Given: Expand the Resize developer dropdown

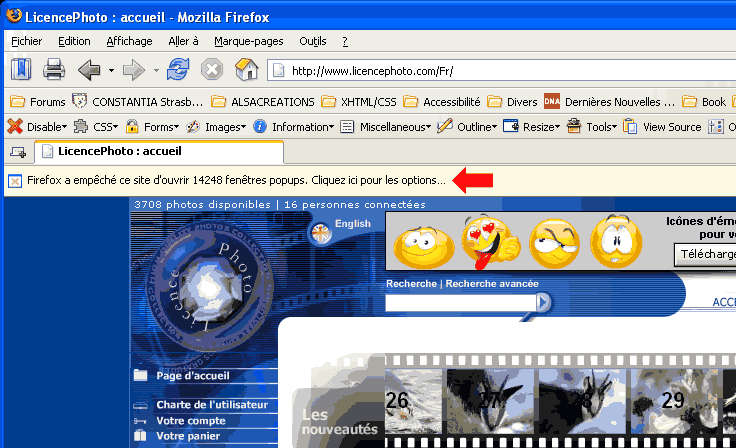Looking at the screenshot, I should (531, 127).
